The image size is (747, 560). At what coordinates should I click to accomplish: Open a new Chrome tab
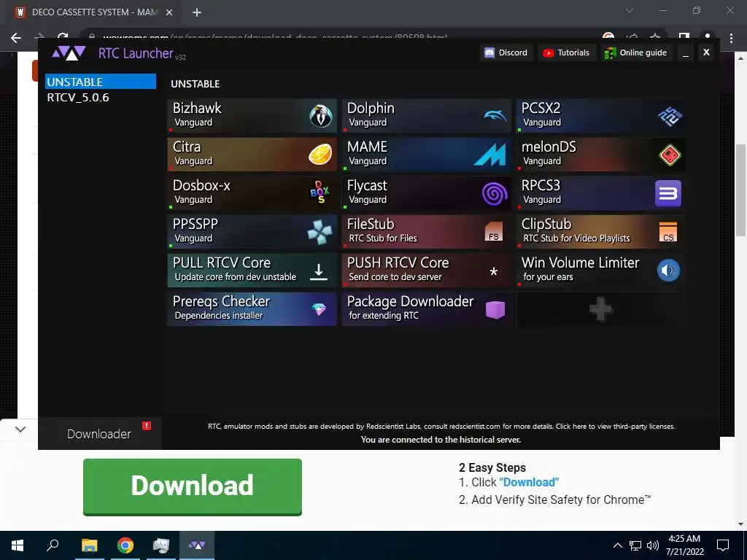pos(197,12)
